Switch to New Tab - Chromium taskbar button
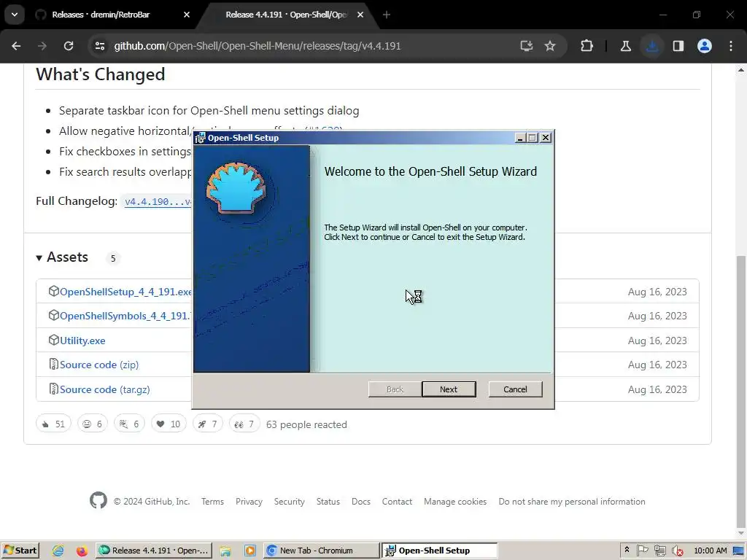This screenshot has height=560, width=747. tap(321, 551)
